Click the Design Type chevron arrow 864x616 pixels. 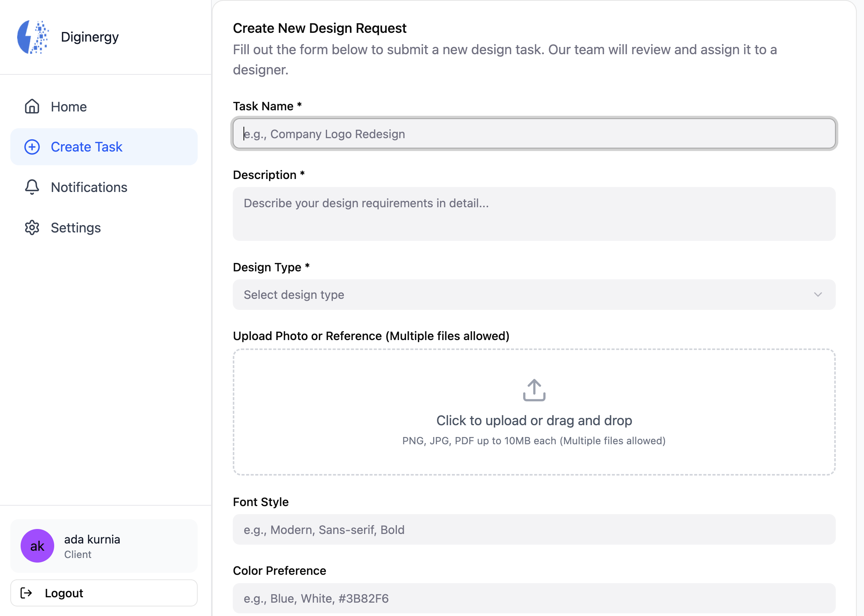click(817, 295)
